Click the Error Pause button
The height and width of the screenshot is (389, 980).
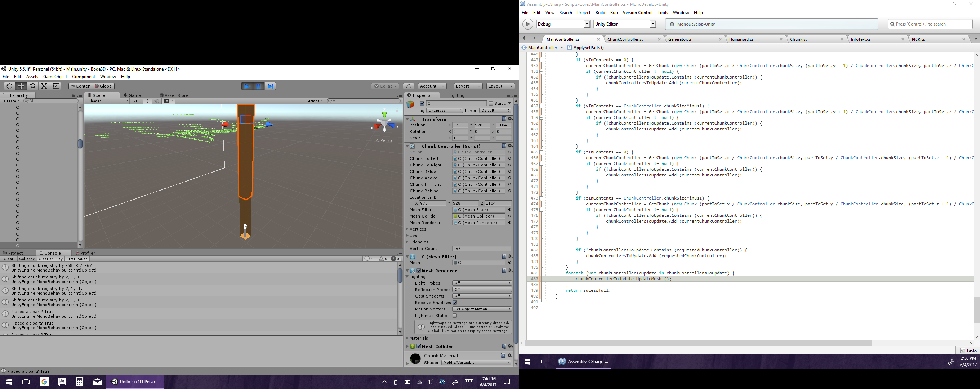pyautogui.click(x=77, y=259)
